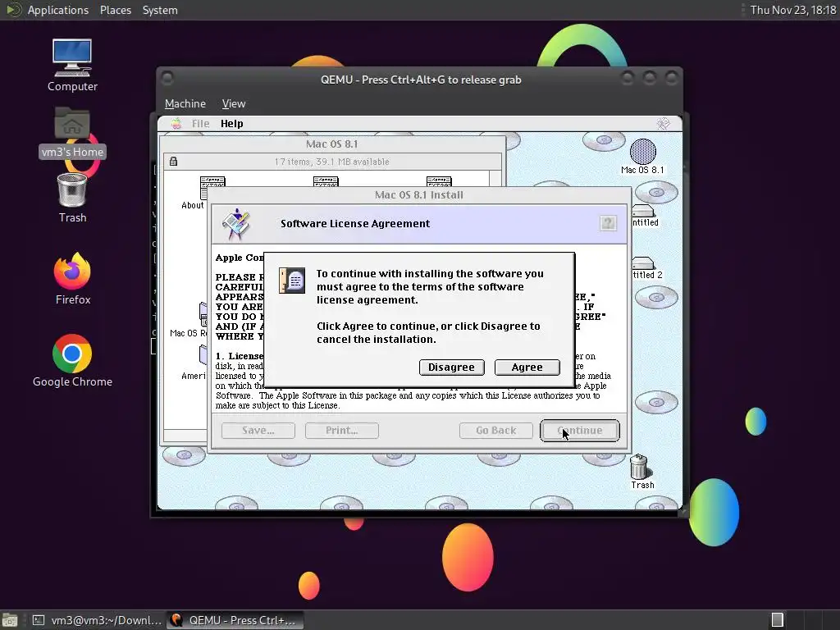Viewport: 840px width, 630px height.
Task: Click the '17 items, 39.1 MB available' status text
Action: pos(331,162)
